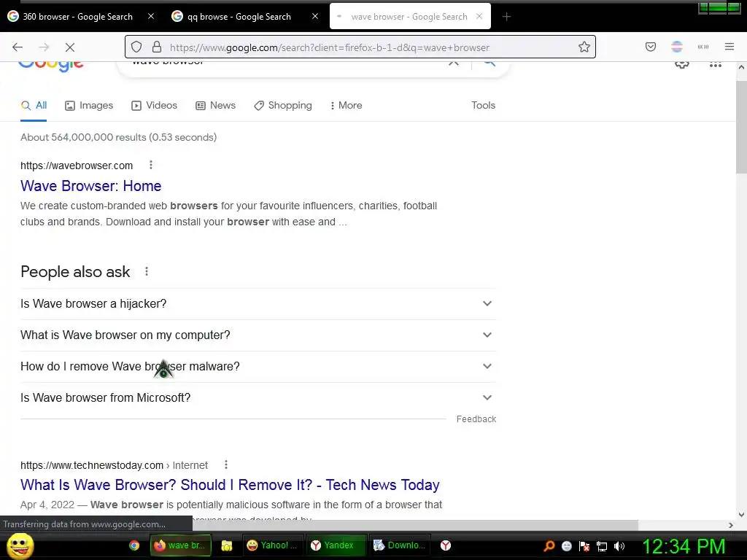This screenshot has height=560, width=747.
Task: Select the Images search tab
Action: click(89, 105)
